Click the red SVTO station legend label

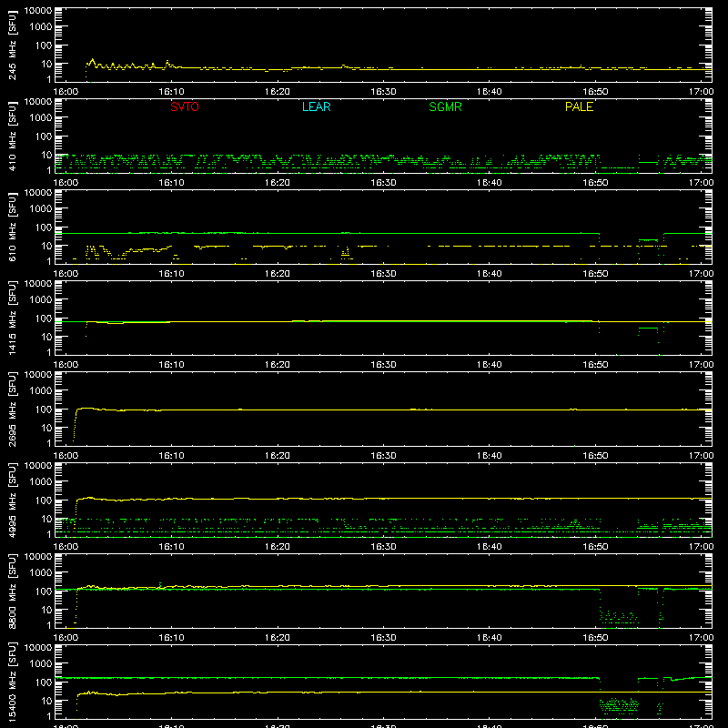[x=185, y=106]
